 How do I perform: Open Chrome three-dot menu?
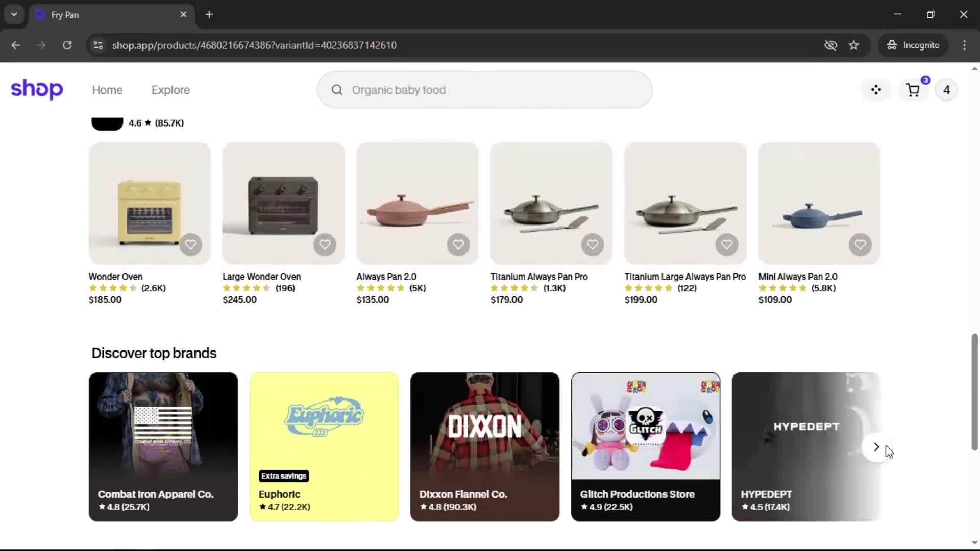coord(964,45)
